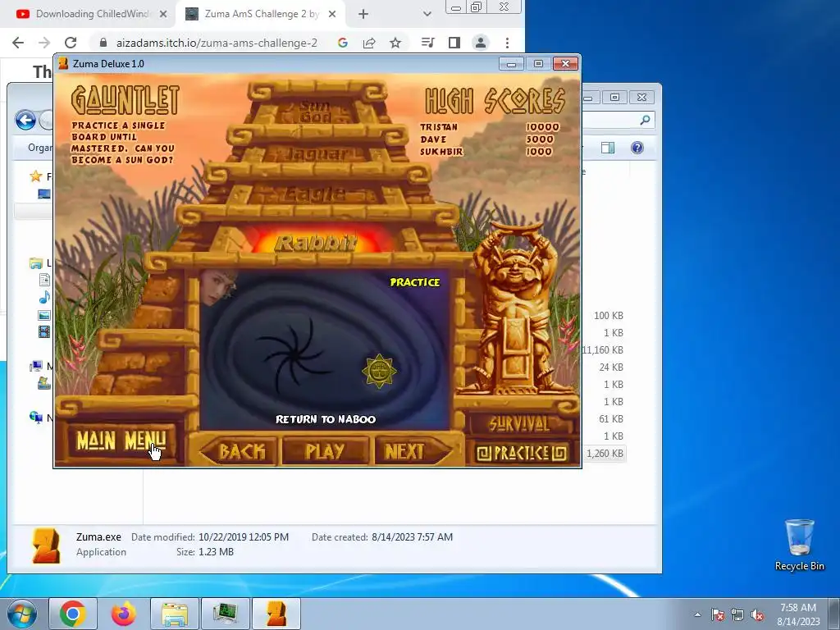Select the PRACTICE mode option

(x=521, y=453)
